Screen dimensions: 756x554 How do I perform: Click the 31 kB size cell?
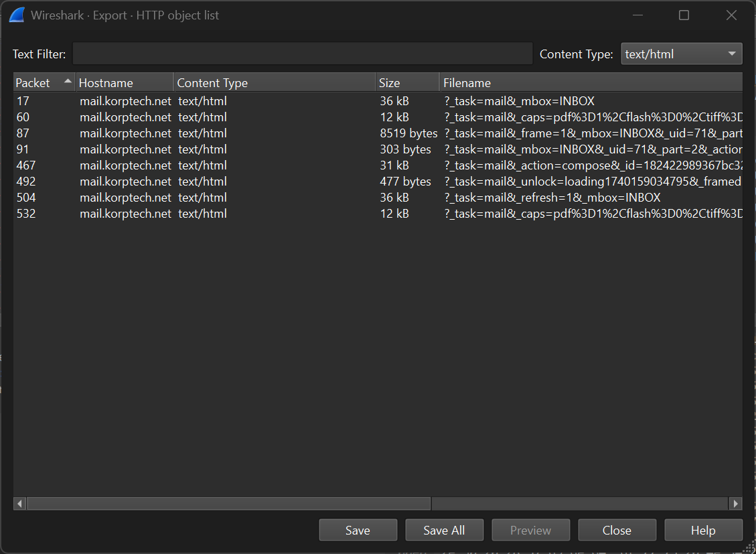pyautogui.click(x=394, y=165)
